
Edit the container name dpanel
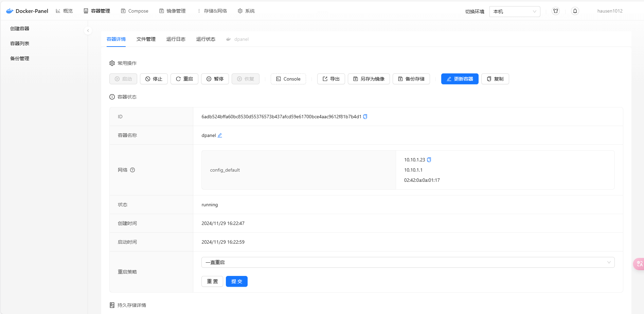[x=220, y=135]
